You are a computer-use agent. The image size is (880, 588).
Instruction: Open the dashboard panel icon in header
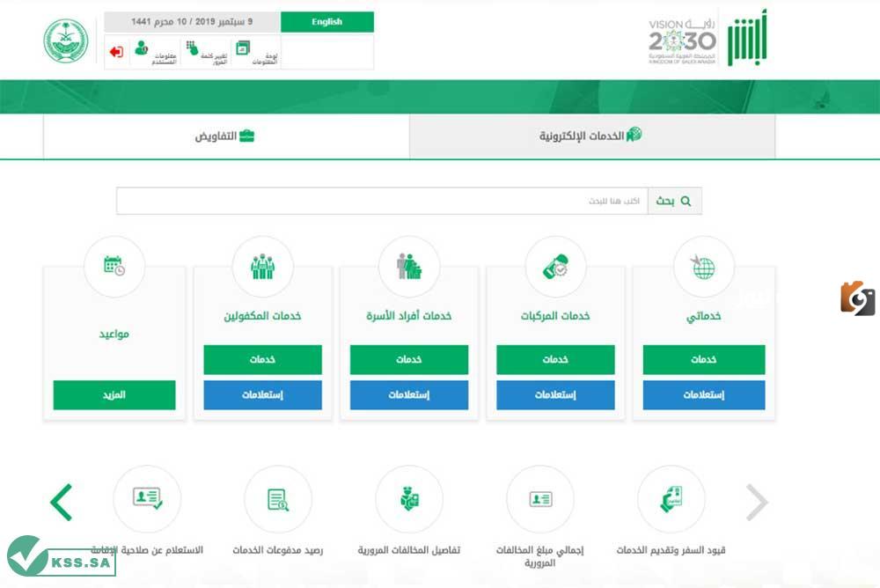pyautogui.click(x=243, y=48)
